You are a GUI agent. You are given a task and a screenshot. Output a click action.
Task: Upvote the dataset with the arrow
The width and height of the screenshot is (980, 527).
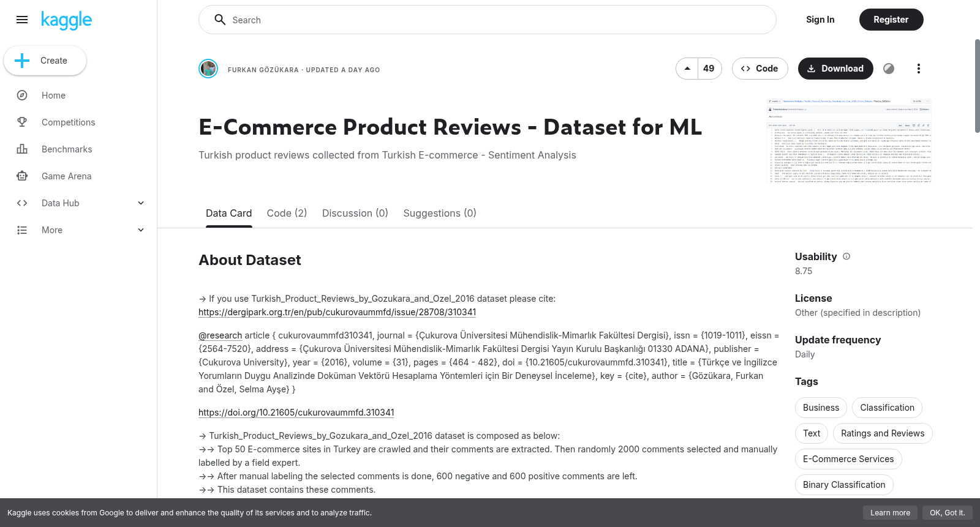(x=687, y=69)
